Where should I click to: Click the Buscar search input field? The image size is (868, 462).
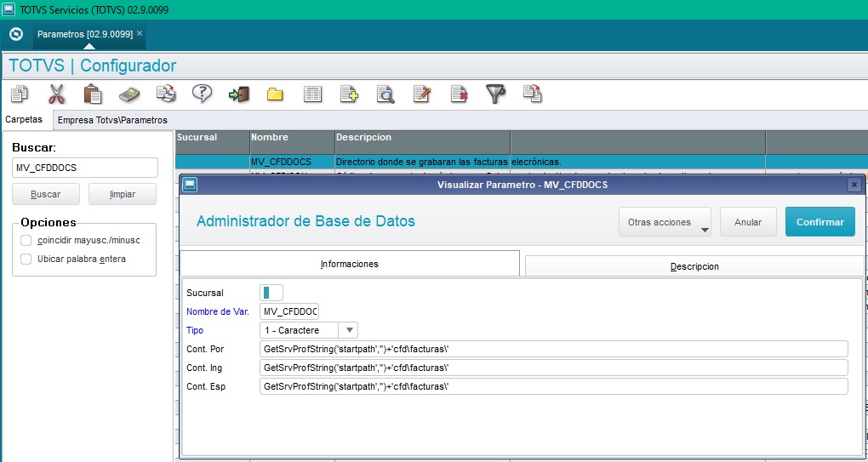pyautogui.click(x=85, y=168)
